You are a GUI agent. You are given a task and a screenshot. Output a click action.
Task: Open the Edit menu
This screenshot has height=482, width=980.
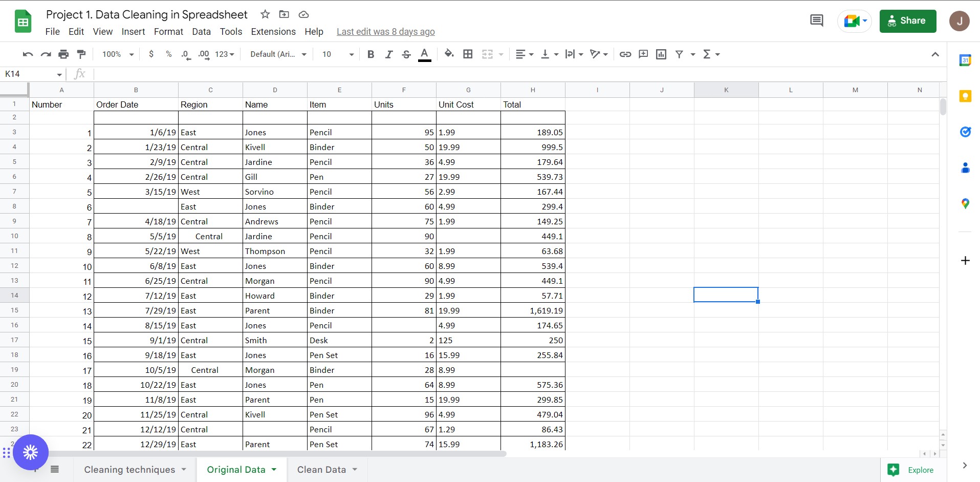[76, 32]
